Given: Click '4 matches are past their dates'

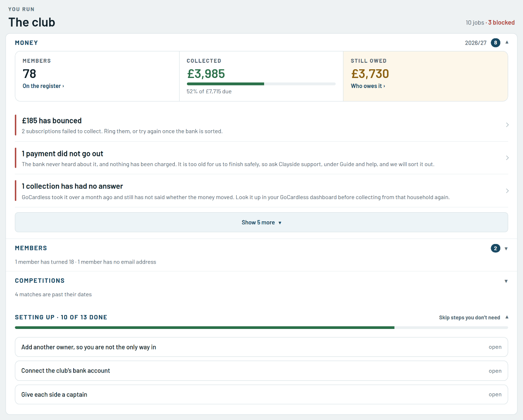Looking at the screenshot, I should click(x=53, y=295).
